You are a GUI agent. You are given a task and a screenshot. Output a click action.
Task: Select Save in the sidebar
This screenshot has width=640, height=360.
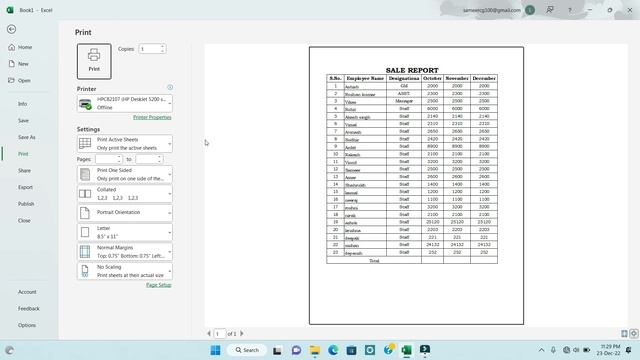[x=23, y=120]
